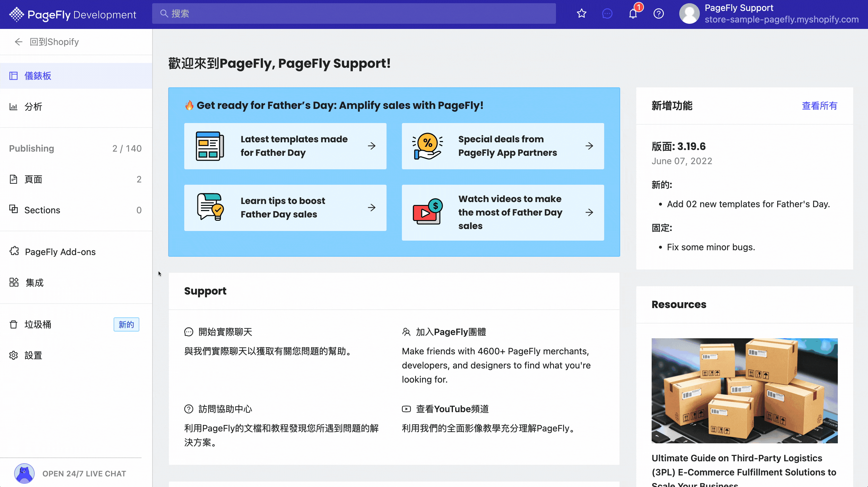Screen dimensions: 868x487
Task: Click the 加入PageFly團體 people icon
Action: click(x=406, y=332)
